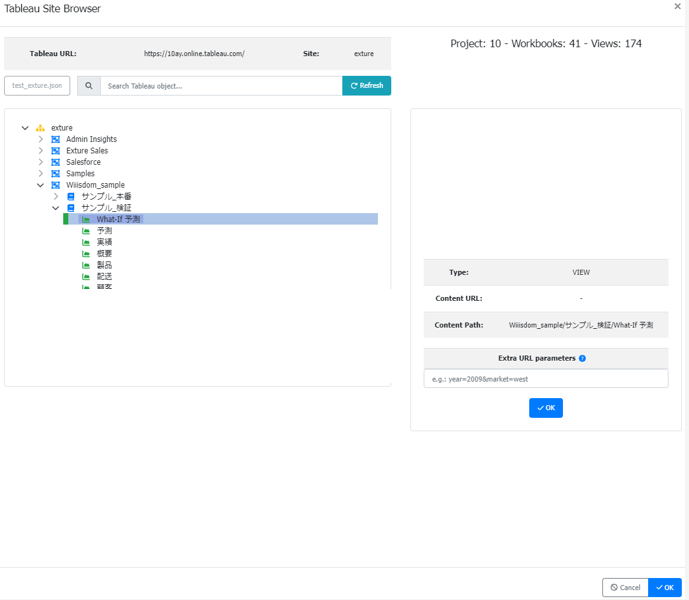Click the Extra URL parameters input
Viewport: 689px width, 600px height.
pos(546,379)
